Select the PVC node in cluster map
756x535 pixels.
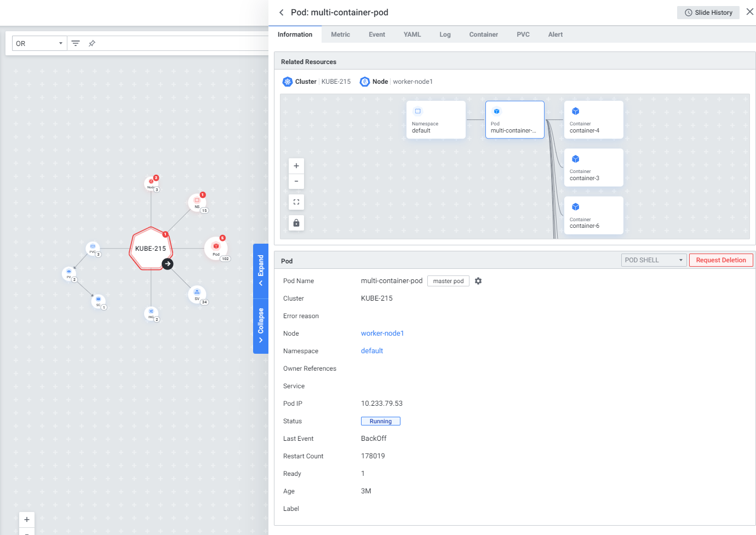coord(93,248)
